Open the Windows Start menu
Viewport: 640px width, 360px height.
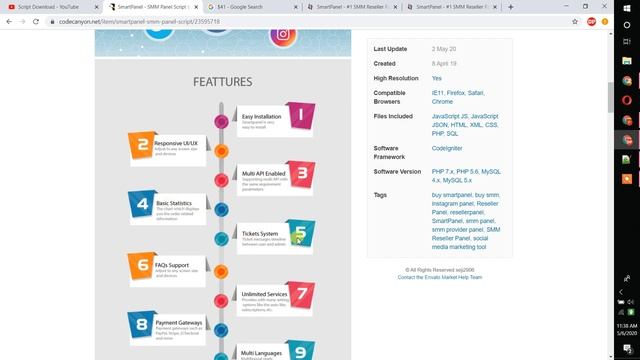click(x=627, y=8)
